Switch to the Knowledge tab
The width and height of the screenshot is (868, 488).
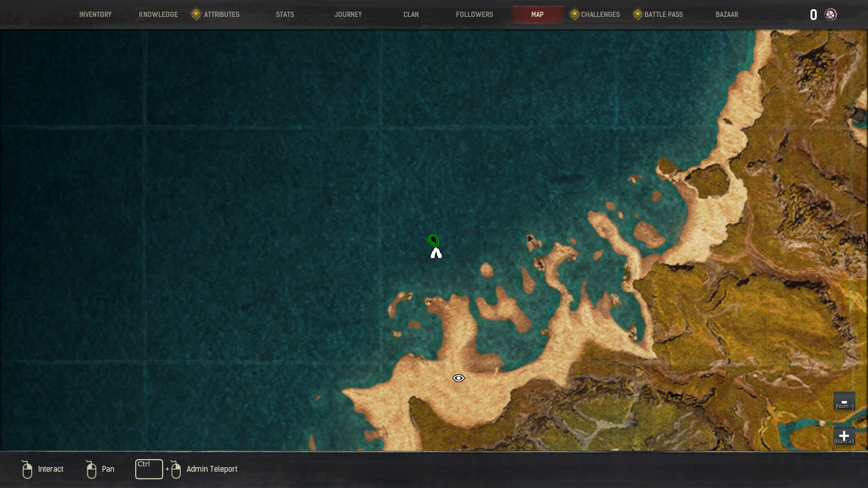pyautogui.click(x=158, y=15)
